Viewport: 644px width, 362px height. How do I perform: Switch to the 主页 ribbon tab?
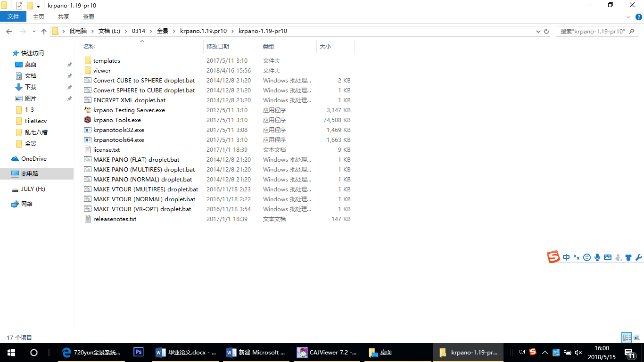39,16
